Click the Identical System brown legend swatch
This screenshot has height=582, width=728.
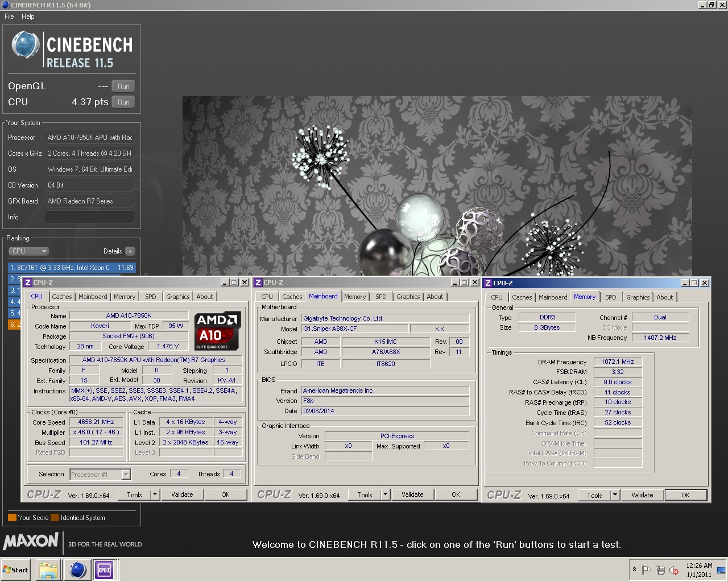point(55,518)
